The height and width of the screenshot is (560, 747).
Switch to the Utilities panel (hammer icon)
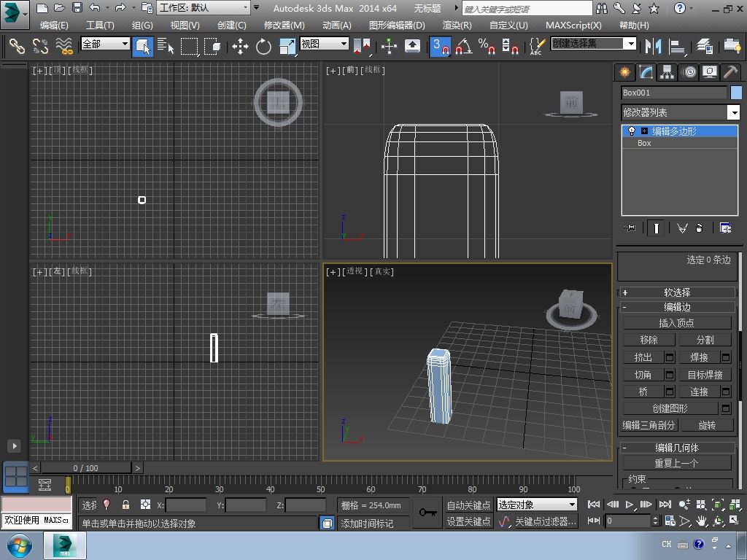click(730, 72)
